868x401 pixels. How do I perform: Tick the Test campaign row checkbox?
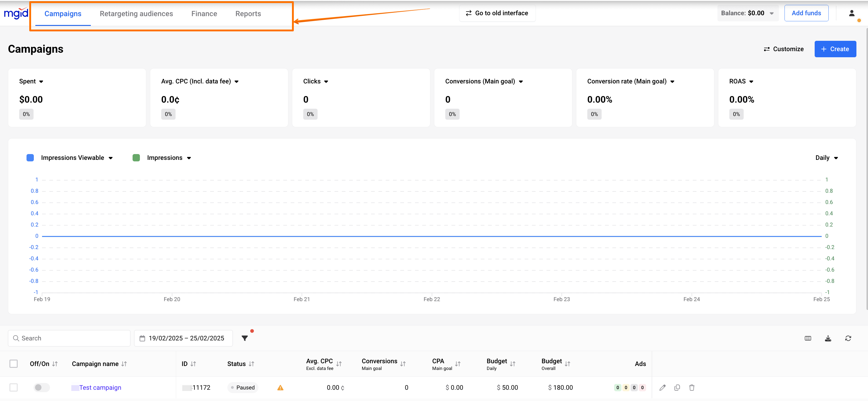point(13,387)
